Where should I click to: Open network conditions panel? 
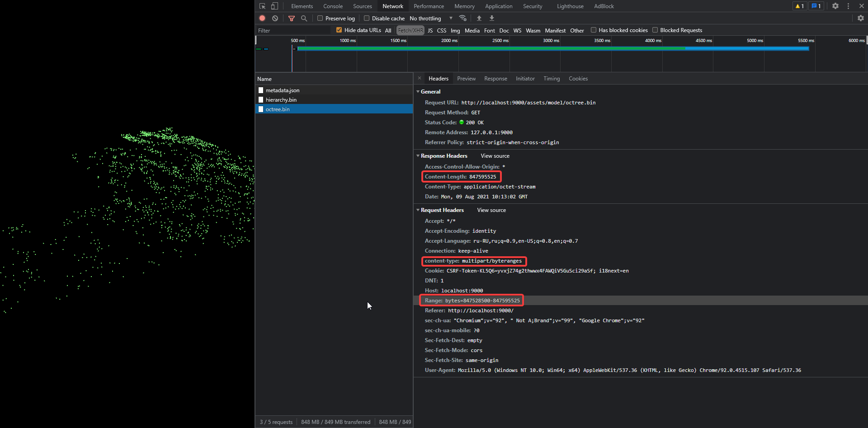[x=462, y=18]
